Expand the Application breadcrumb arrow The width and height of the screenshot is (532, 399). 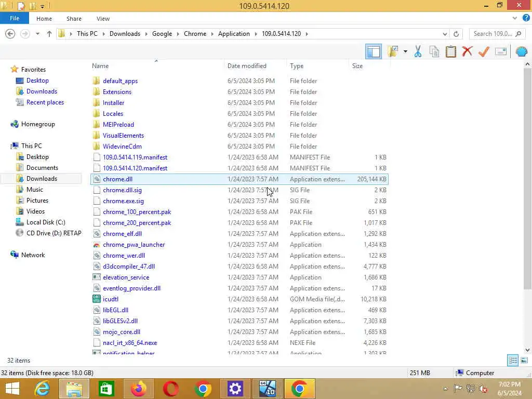(x=256, y=34)
